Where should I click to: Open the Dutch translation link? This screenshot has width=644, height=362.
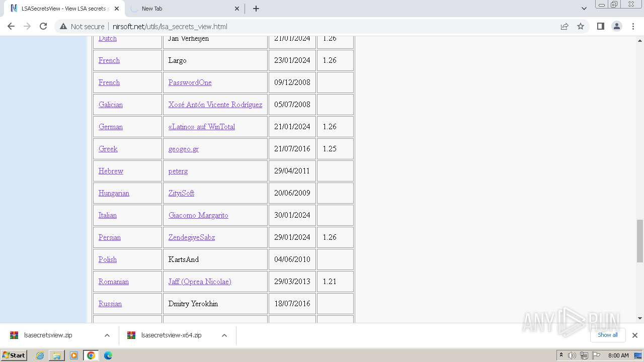click(108, 39)
